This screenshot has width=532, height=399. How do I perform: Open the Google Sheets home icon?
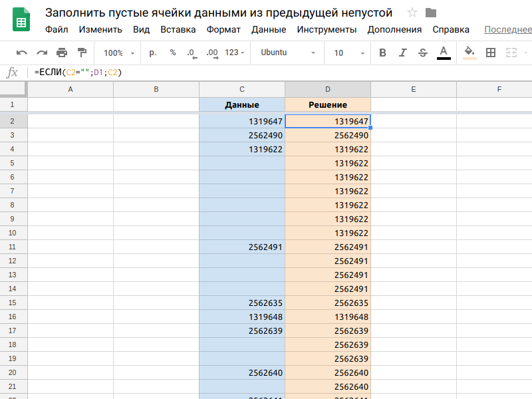[x=21, y=20]
